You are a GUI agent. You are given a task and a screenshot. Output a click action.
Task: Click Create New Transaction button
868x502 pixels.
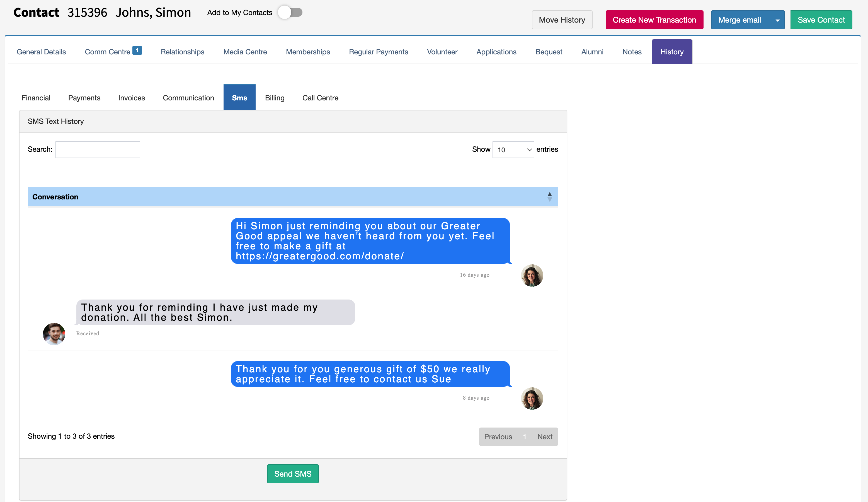pyautogui.click(x=654, y=20)
